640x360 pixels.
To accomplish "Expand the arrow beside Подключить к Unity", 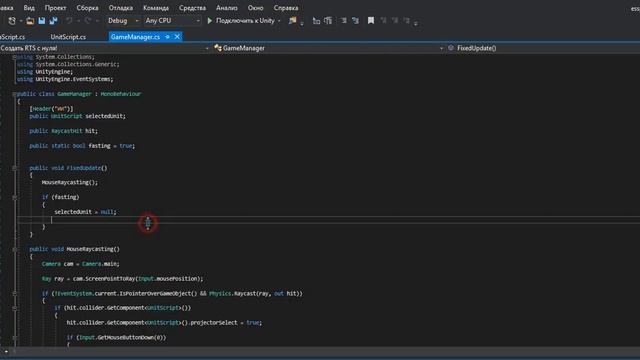I will [279, 21].
